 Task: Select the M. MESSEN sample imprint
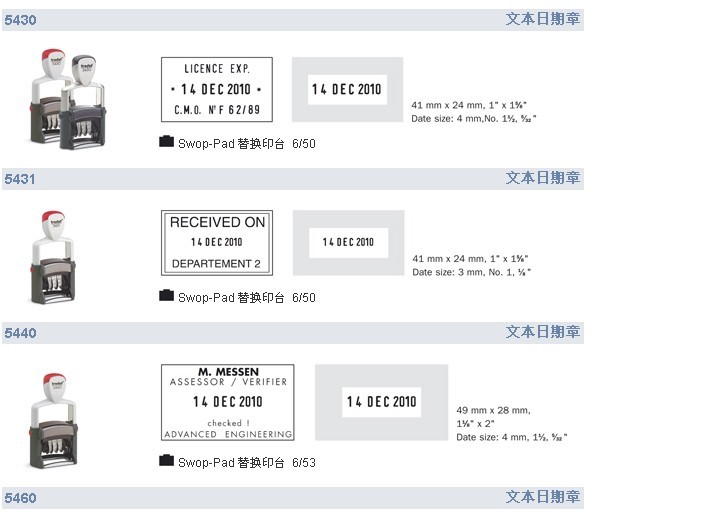pos(228,402)
